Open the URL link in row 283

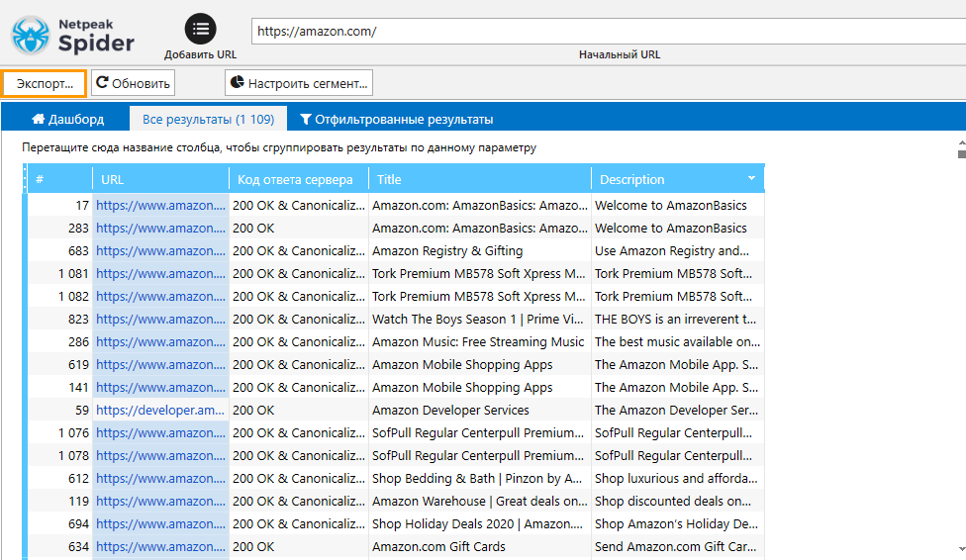click(x=160, y=228)
